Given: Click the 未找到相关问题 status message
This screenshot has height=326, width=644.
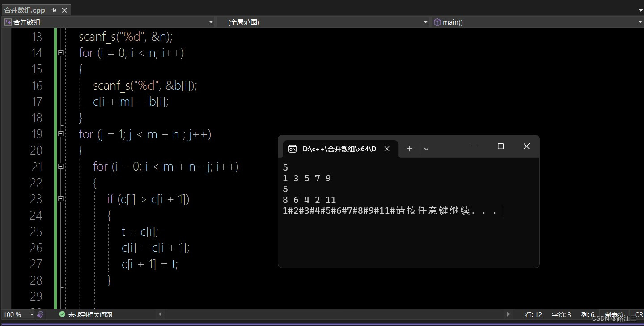Looking at the screenshot, I should pyautogui.click(x=90, y=315).
